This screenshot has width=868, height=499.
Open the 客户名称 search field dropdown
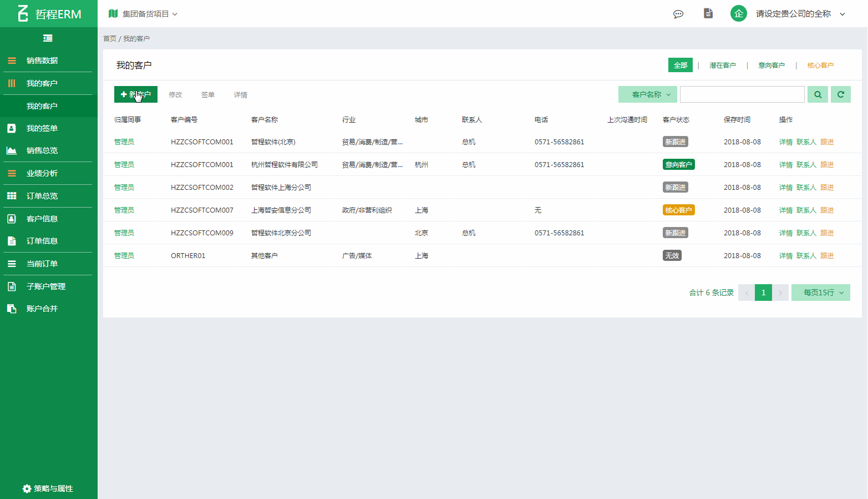[647, 94]
